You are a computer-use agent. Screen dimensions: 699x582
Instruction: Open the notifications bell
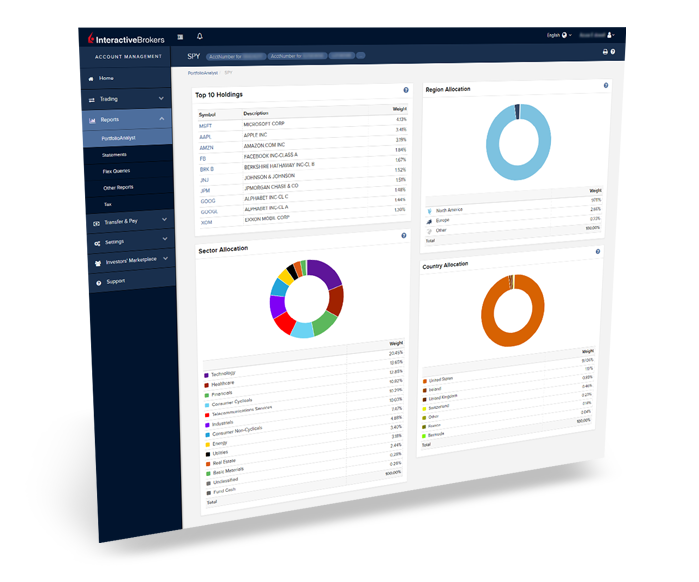pyautogui.click(x=200, y=36)
